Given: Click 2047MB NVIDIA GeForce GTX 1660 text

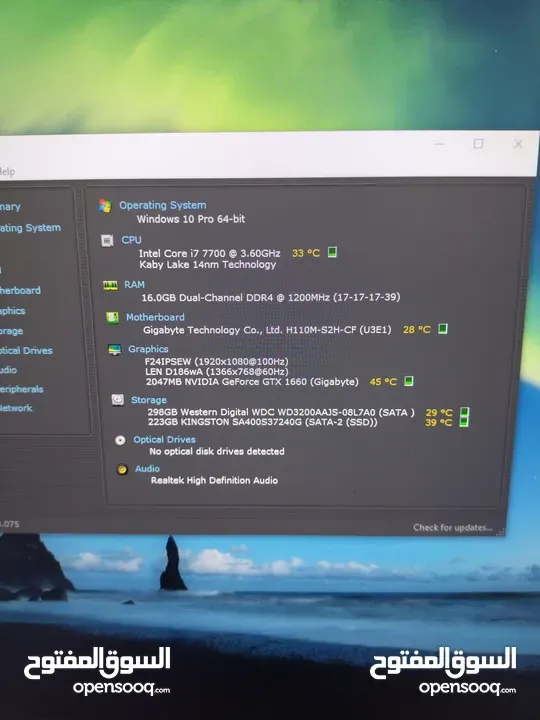Looking at the screenshot, I should coord(252,382).
